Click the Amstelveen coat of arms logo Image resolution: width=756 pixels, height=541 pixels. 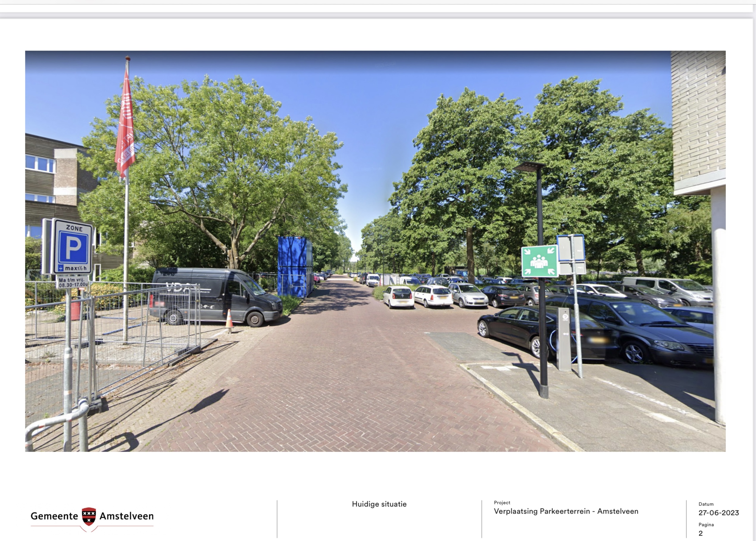coord(89,516)
